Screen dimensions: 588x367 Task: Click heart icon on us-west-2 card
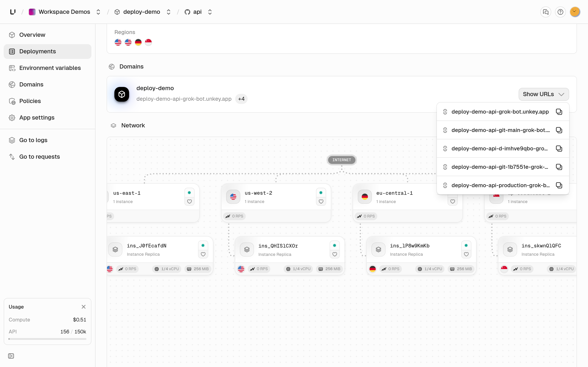(321, 201)
